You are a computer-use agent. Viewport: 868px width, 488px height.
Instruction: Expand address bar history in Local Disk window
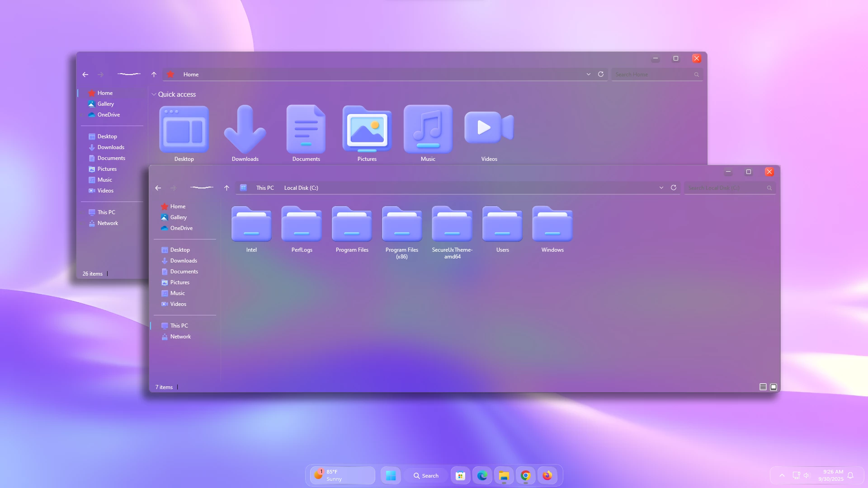tap(661, 188)
